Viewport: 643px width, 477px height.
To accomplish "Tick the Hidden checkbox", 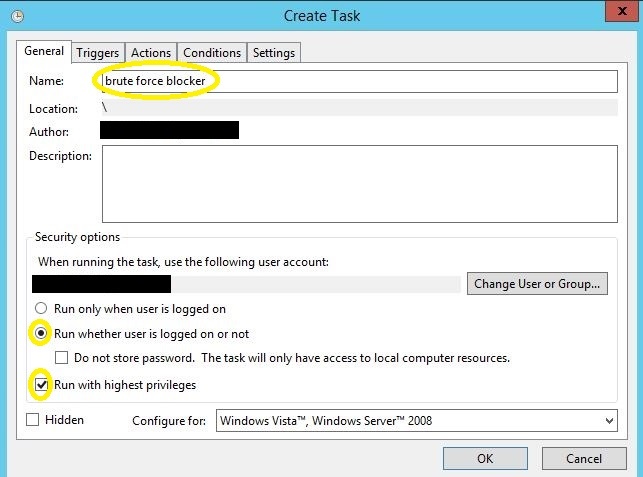I will click(x=33, y=420).
